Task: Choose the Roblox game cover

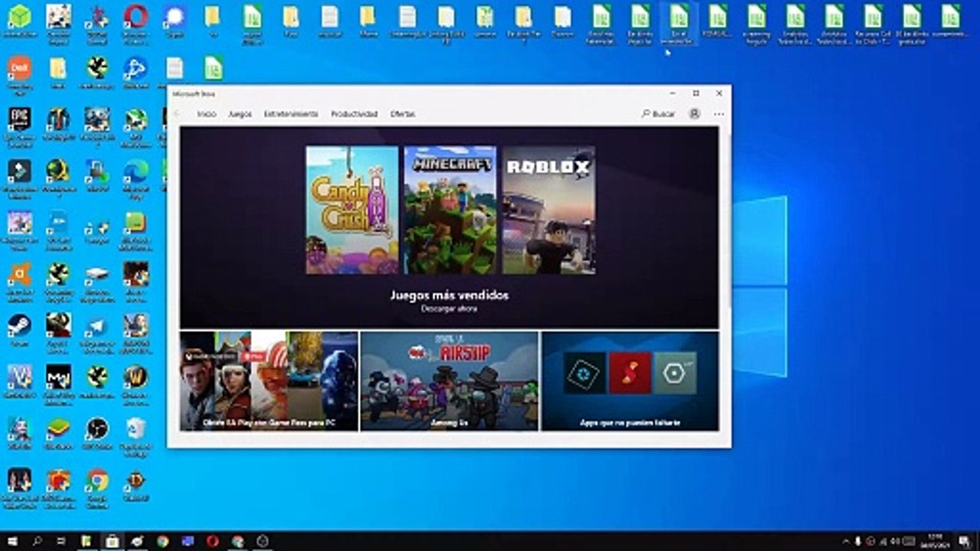Action: coord(549,210)
